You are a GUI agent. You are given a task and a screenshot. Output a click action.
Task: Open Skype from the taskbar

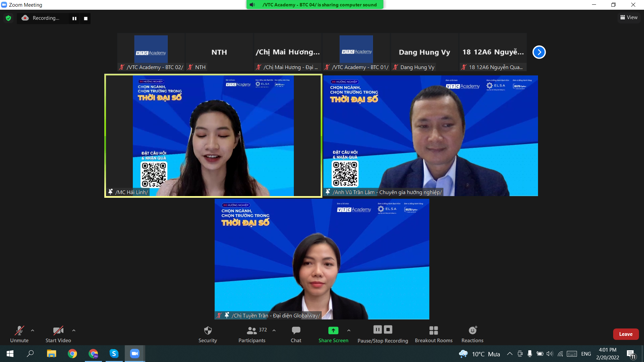(x=114, y=354)
